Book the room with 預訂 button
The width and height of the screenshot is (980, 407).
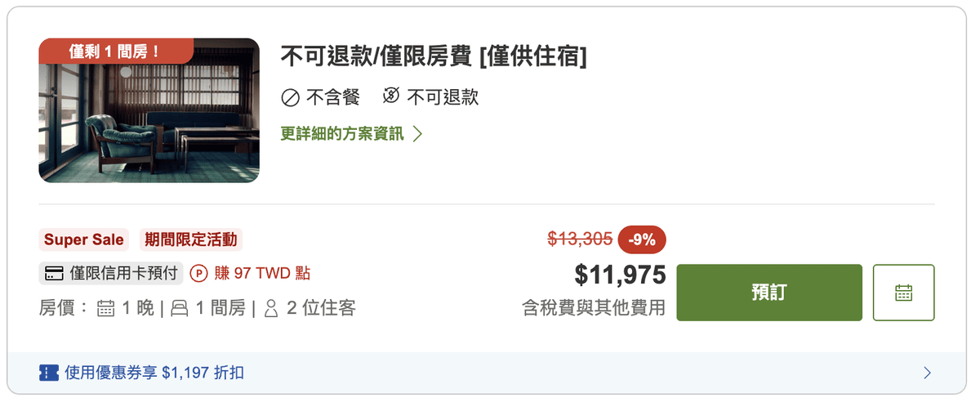(769, 293)
